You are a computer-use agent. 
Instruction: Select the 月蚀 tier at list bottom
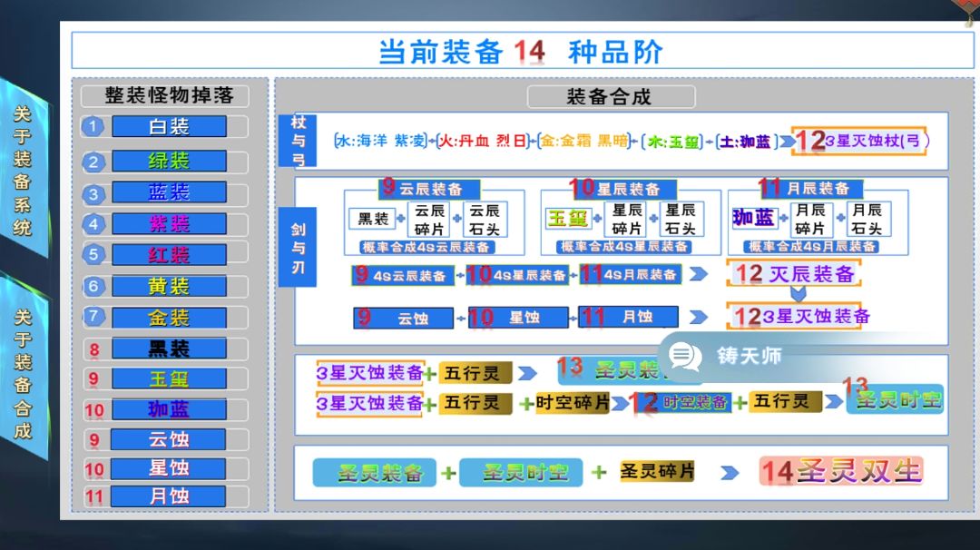pos(168,496)
